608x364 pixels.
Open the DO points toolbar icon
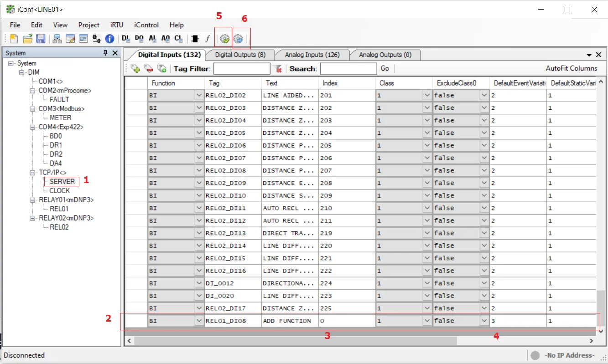pos(139,39)
